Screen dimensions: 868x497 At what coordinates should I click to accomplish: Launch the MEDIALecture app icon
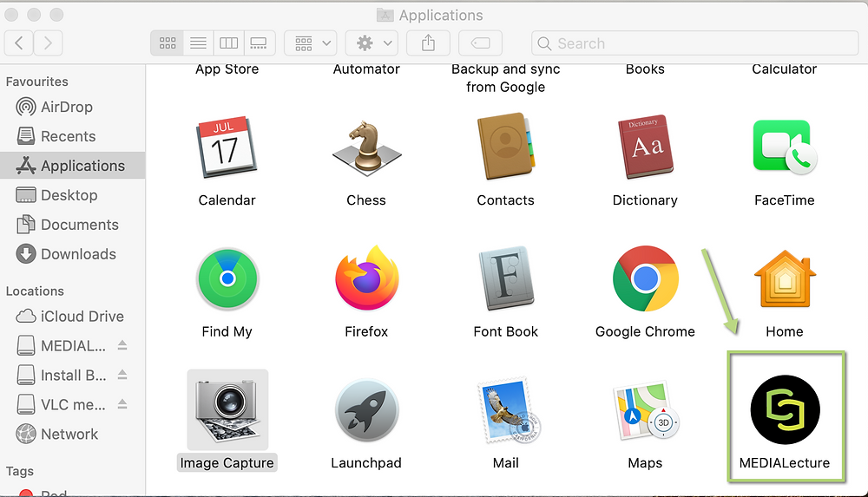tap(785, 409)
